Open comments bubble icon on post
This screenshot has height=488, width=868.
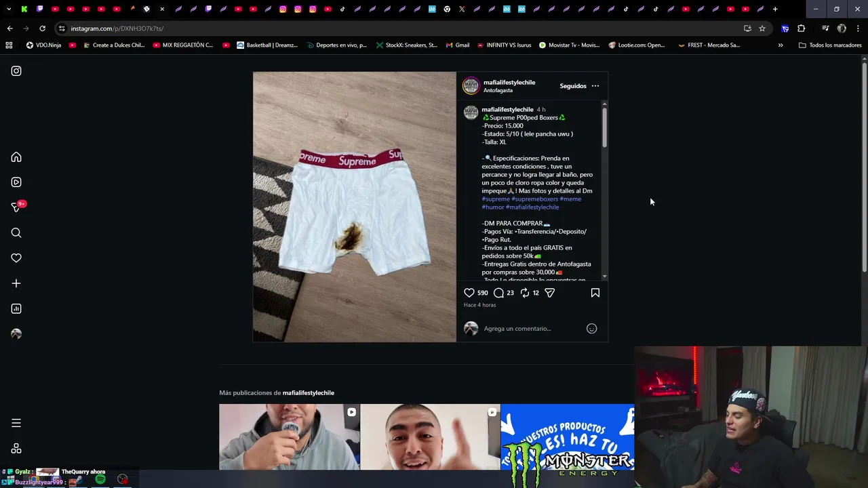coord(498,293)
